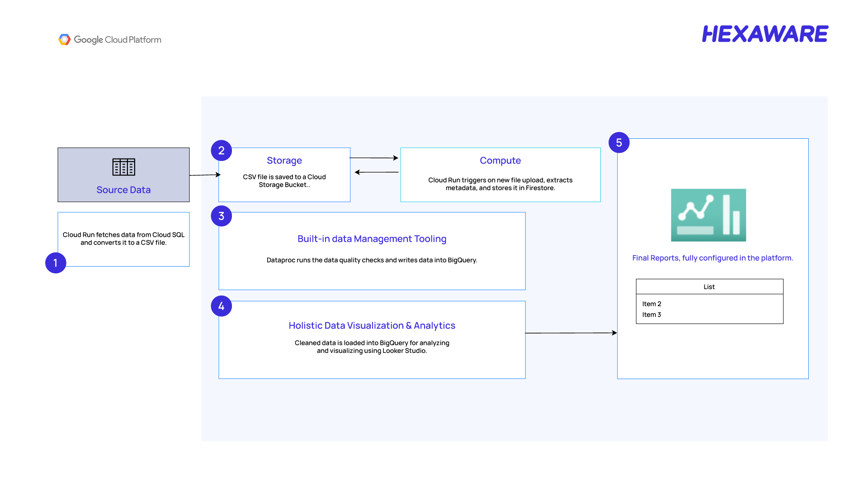Click the Google Cloud Platform logo

(x=110, y=40)
